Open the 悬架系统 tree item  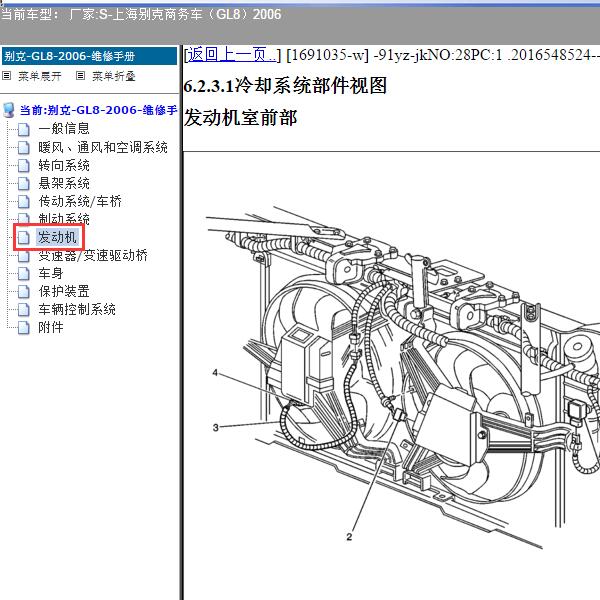pyautogui.click(x=64, y=183)
